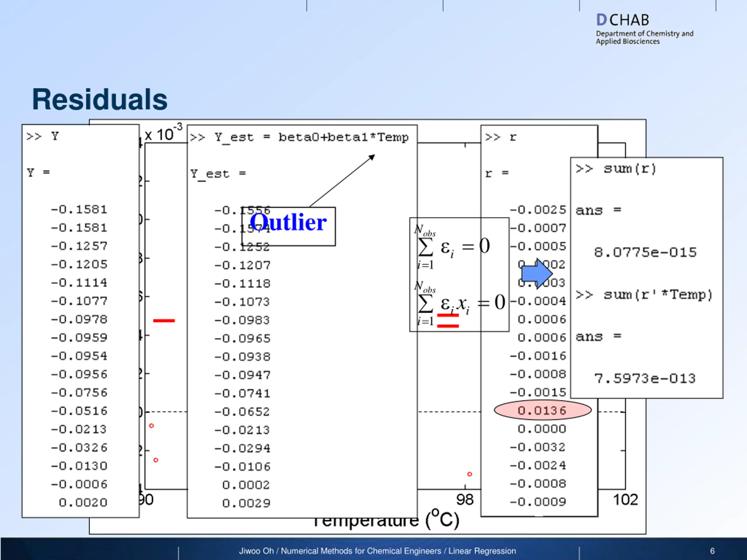Select the "Residuals" slide title
This screenshot has height=560, width=747.
click(100, 99)
